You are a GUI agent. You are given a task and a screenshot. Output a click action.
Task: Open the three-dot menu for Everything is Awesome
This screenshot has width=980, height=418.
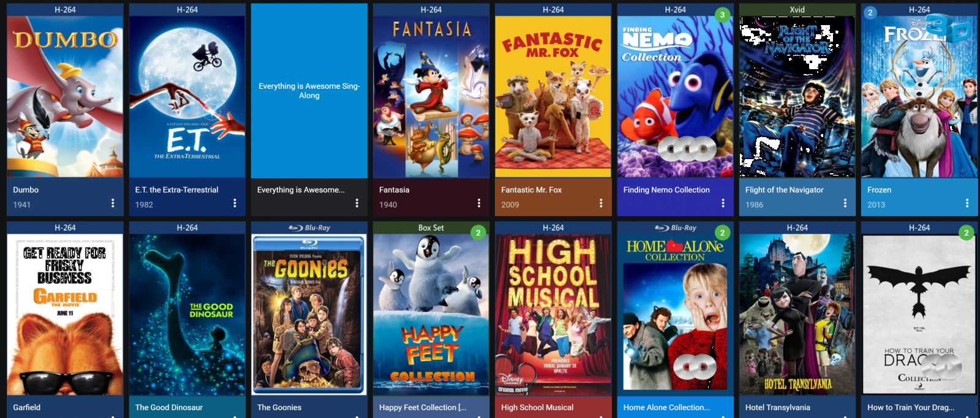[357, 203]
